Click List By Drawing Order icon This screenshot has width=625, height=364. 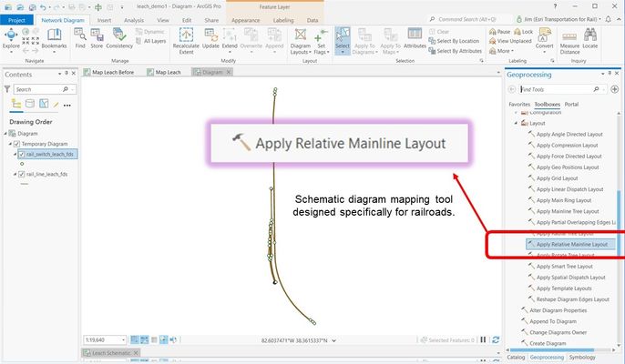(x=16, y=104)
